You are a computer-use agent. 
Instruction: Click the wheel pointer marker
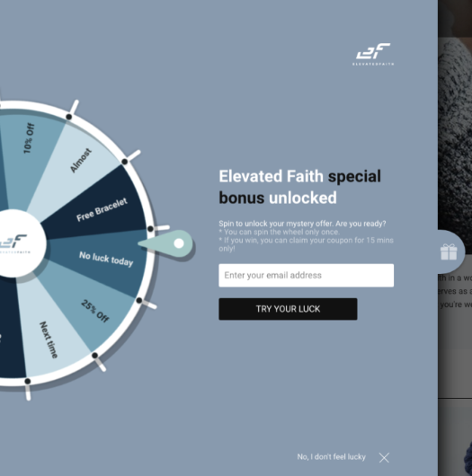[166, 243]
